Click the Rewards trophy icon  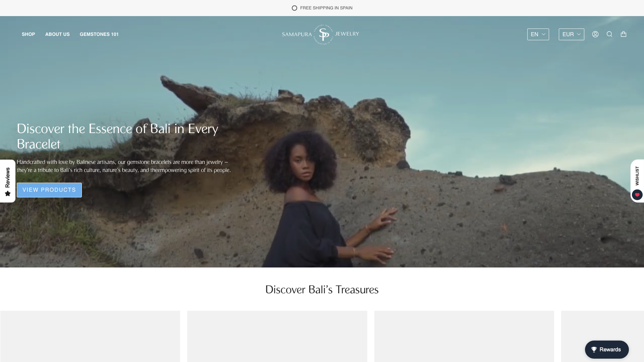(x=594, y=350)
